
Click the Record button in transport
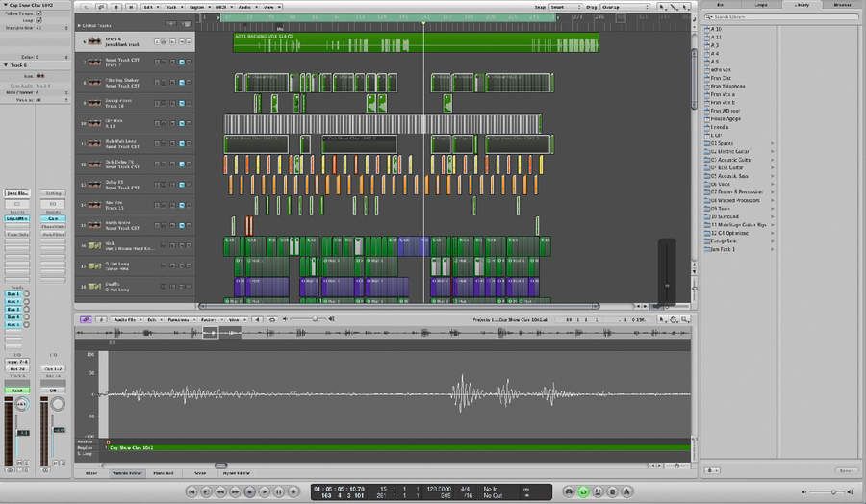[293, 491]
